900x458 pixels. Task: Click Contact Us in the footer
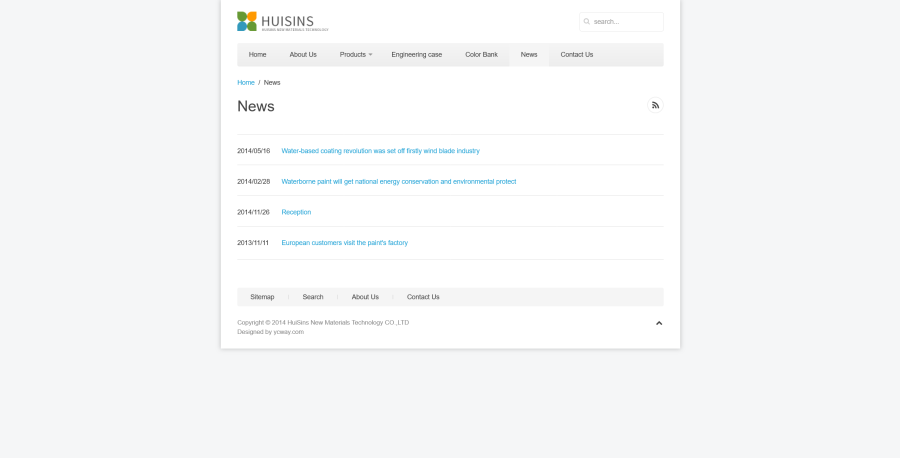tap(423, 297)
